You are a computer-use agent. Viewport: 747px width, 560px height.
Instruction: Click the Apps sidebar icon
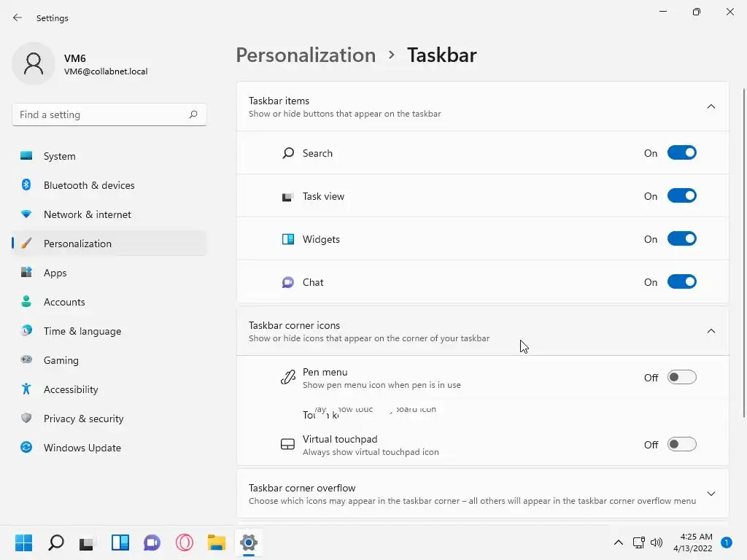point(26,273)
